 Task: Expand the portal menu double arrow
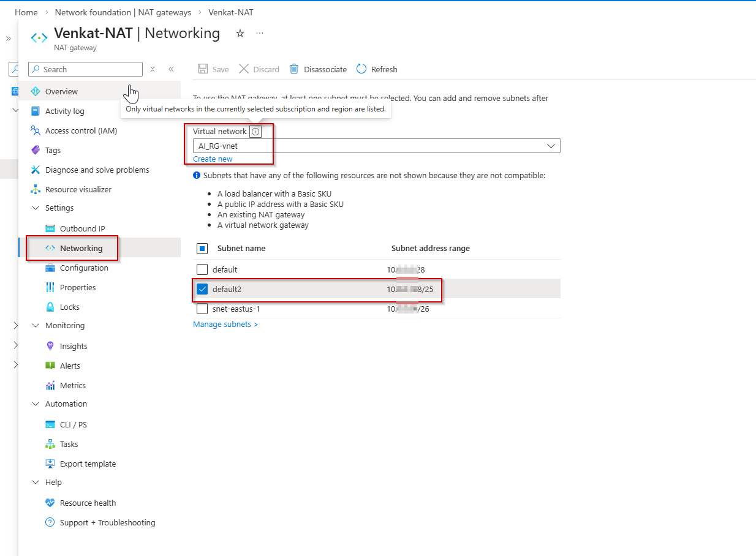(8, 38)
